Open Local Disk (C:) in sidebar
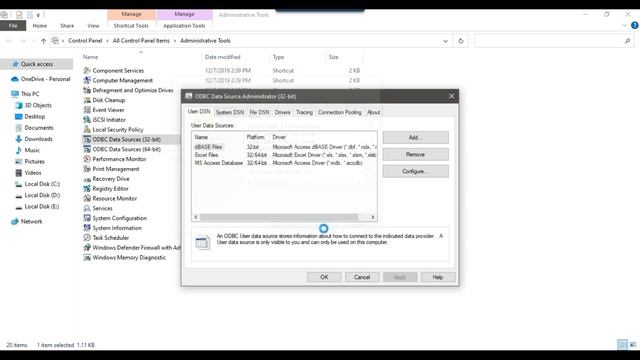Screen dimensions: 640x360 point(38,184)
